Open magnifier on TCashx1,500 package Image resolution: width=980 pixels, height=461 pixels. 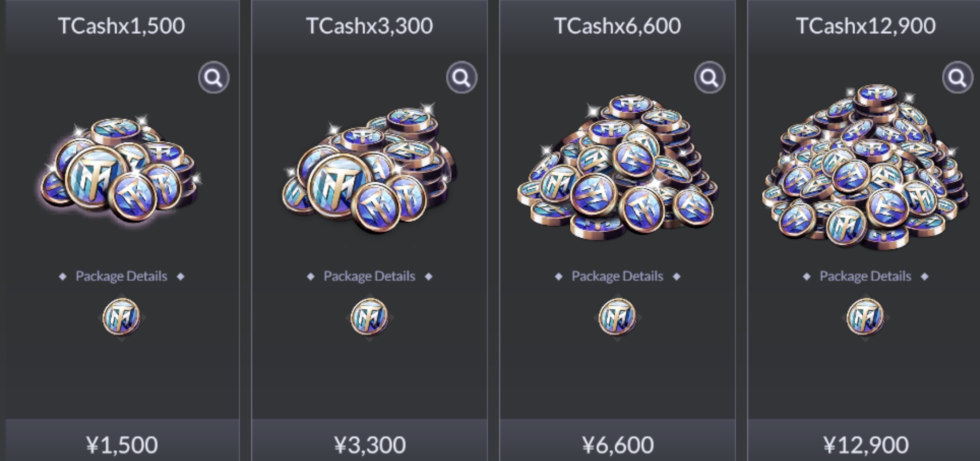pyautogui.click(x=214, y=78)
